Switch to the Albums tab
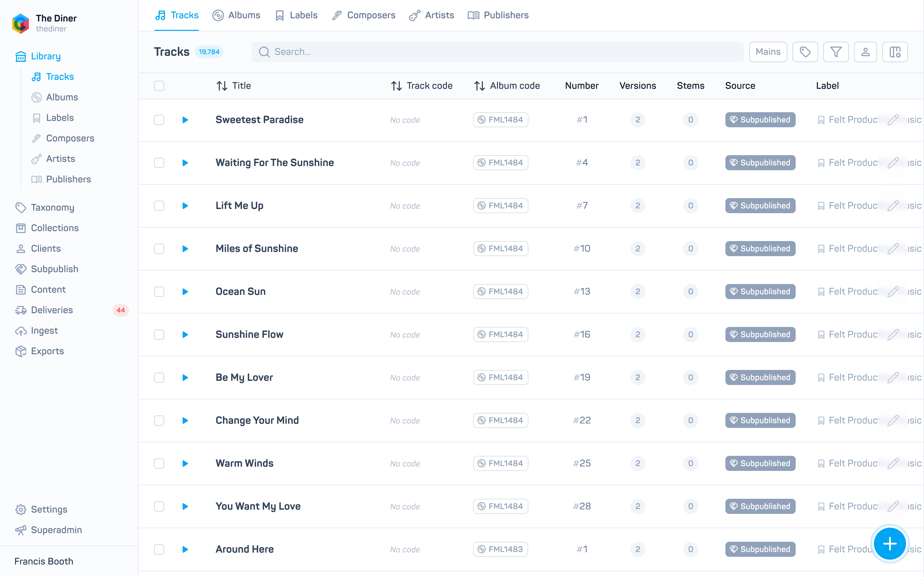This screenshot has width=924, height=577. pyautogui.click(x=236, y=15)
